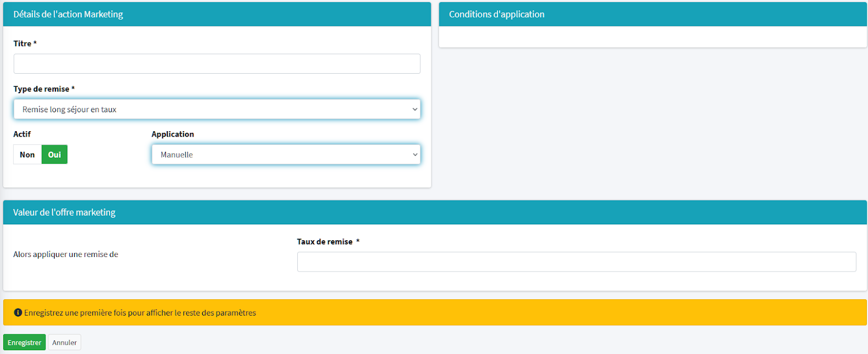This screenshot has height=354, width=868.
Task: Click the Actif label
Action: [x=22, y=134]
